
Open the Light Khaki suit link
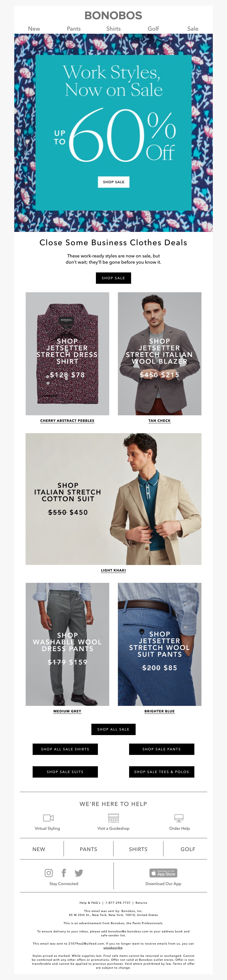113,570
